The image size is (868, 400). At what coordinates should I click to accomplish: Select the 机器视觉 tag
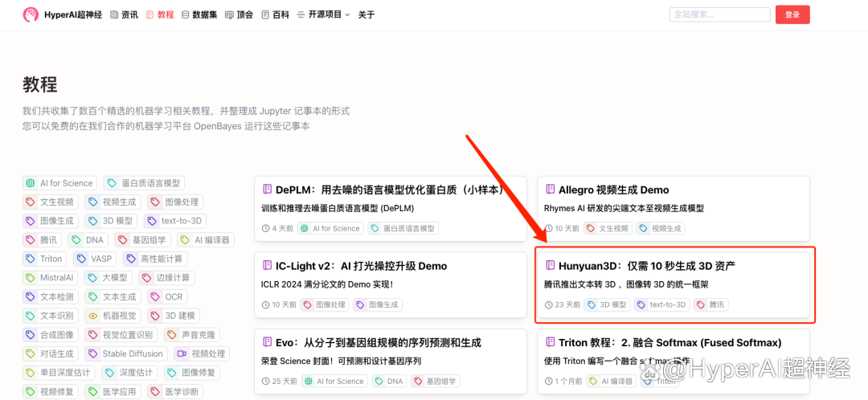tap(113, 316)
